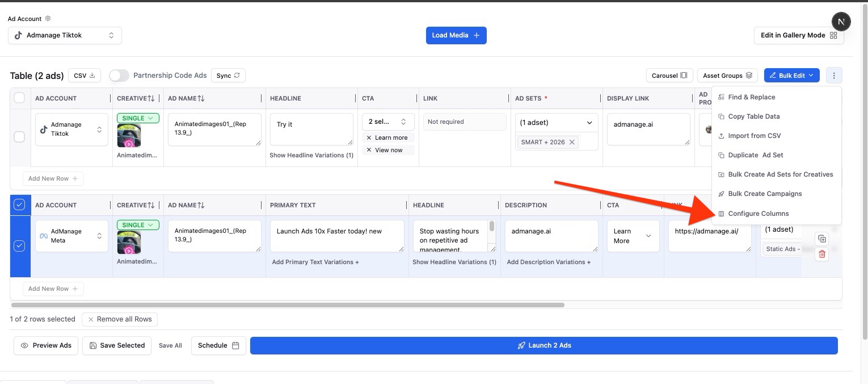Click the Carousel button
Image resolution: width=868 pixels, height=384 pixels.
[669, 76]
